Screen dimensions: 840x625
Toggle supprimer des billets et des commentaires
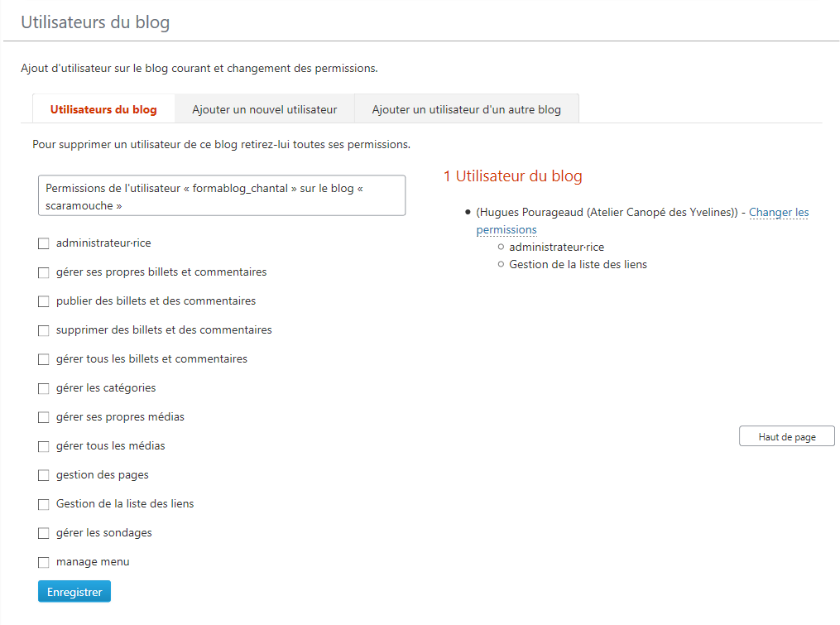click(x=44, y=330)
